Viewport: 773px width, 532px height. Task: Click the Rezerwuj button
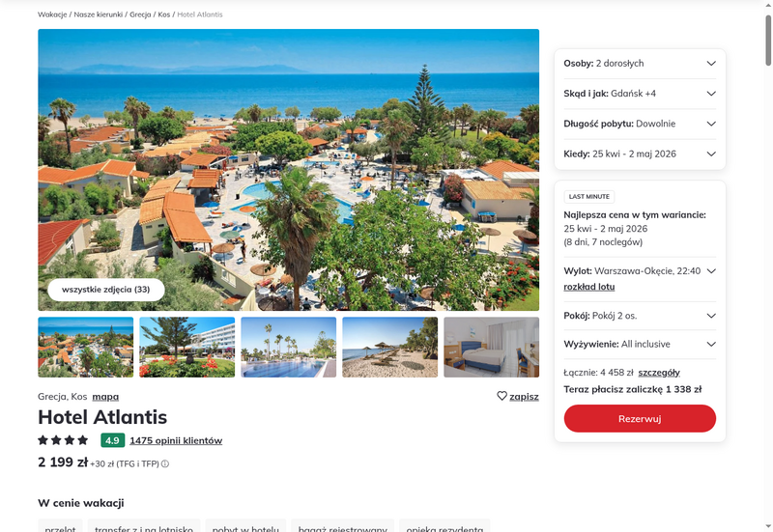click(640, 419)
